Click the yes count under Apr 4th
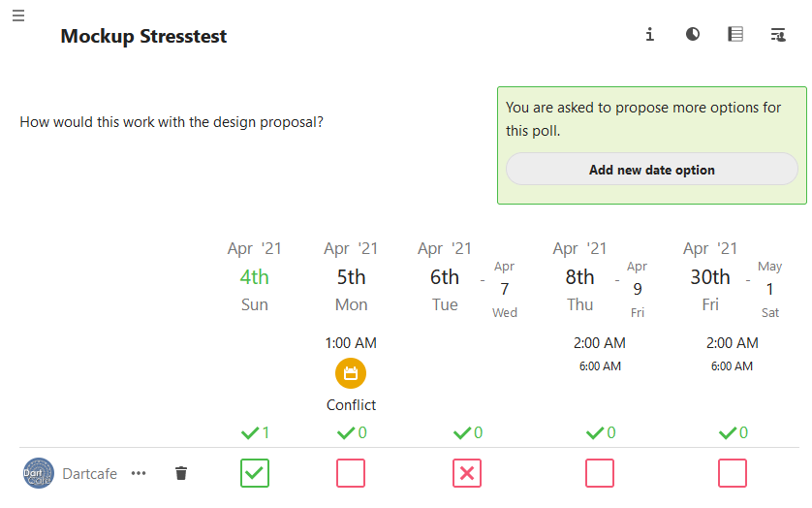The height and width of the screenshot is (508, 812). coord(255,432)
